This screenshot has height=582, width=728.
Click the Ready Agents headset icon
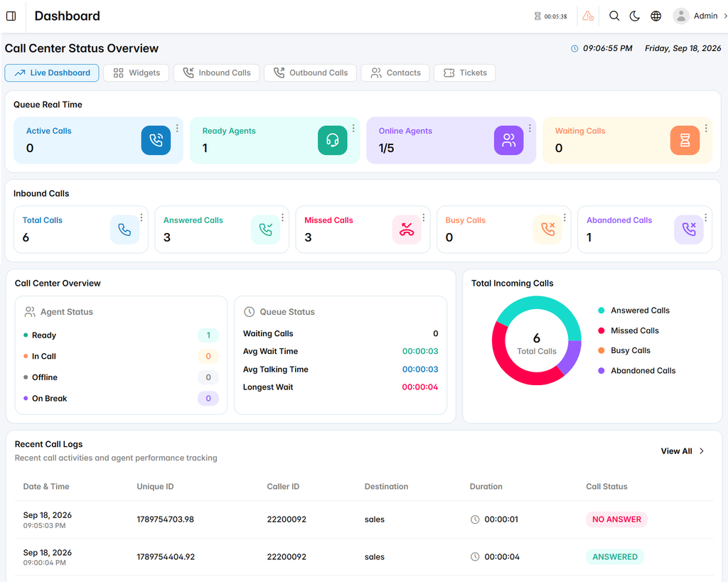[333, 140]
